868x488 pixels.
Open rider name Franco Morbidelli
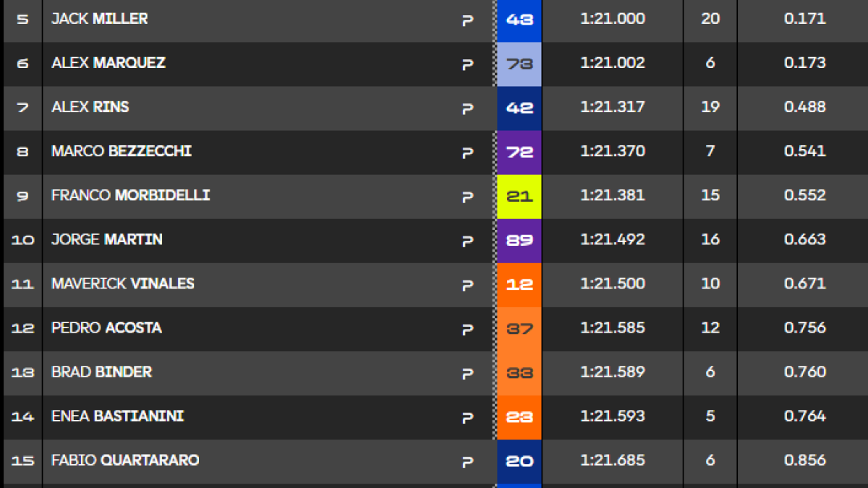(131, 195)
